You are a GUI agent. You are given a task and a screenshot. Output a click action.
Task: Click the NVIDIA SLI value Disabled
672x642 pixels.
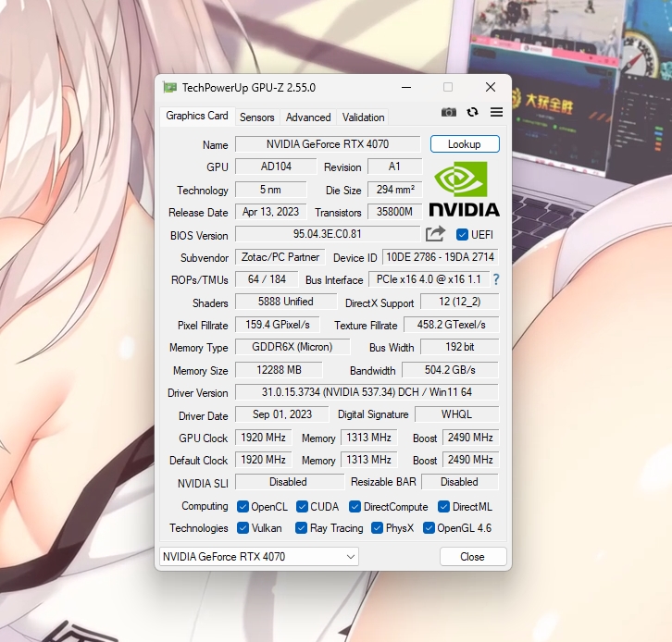pos(289,482)
